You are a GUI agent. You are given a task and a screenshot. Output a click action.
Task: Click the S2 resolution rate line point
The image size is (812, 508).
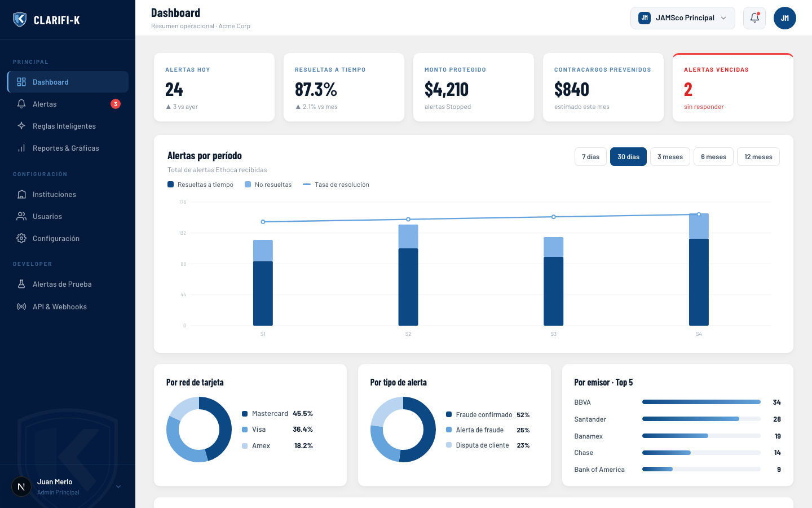(x=408, y=220)
